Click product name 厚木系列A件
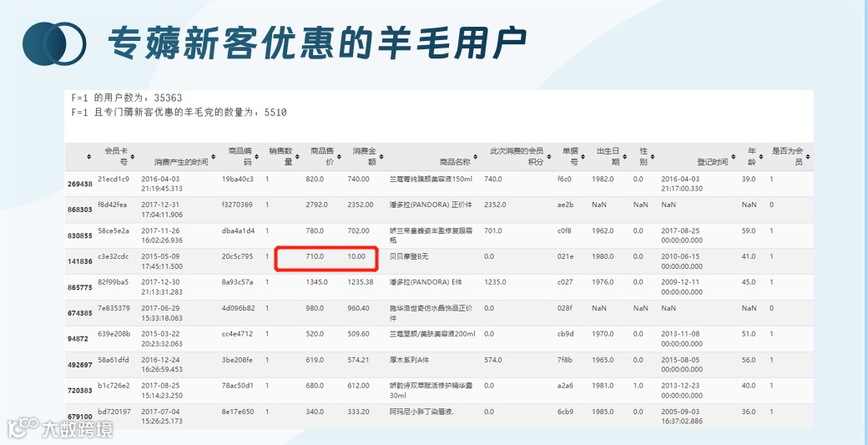Screen dimensions: 868x445 [x=409, y=360]
